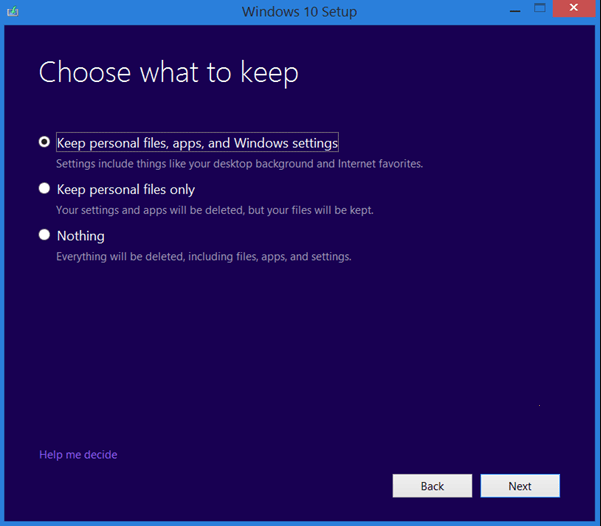Open the Help me decide link
Image resolution: width=601 pixels, height=526 pixels.
tap(78, 455)
